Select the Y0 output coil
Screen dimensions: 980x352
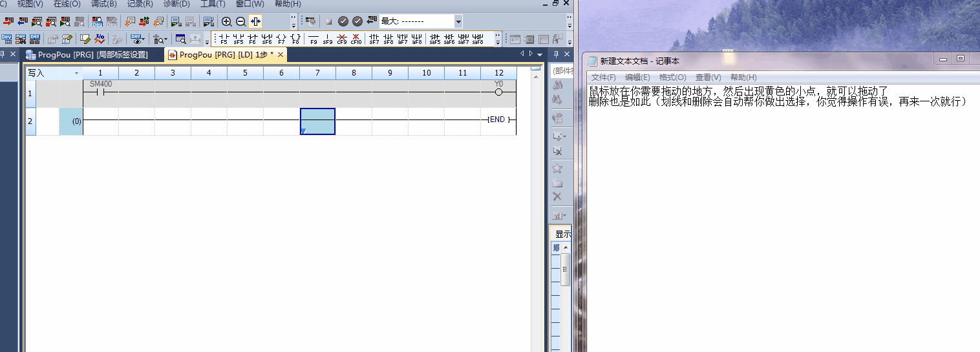(x=498, y=92)
